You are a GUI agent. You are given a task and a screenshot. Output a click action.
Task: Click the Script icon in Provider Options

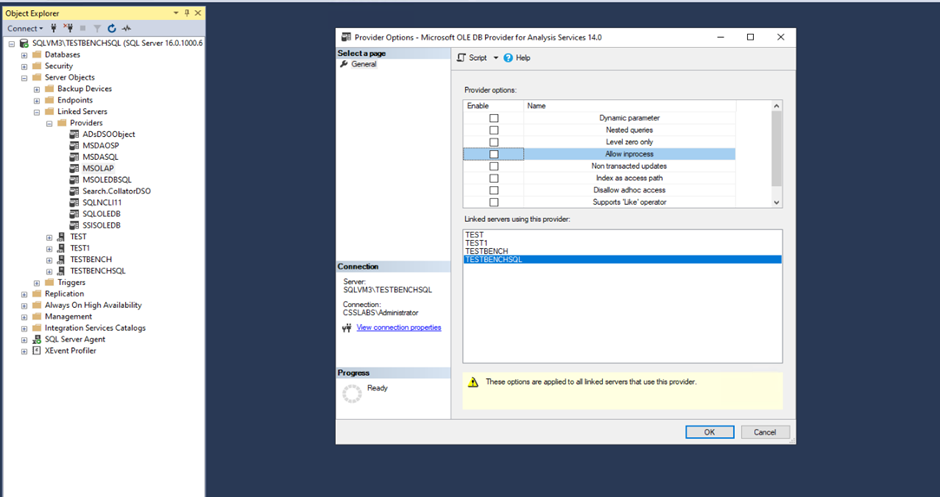[461, 58]
